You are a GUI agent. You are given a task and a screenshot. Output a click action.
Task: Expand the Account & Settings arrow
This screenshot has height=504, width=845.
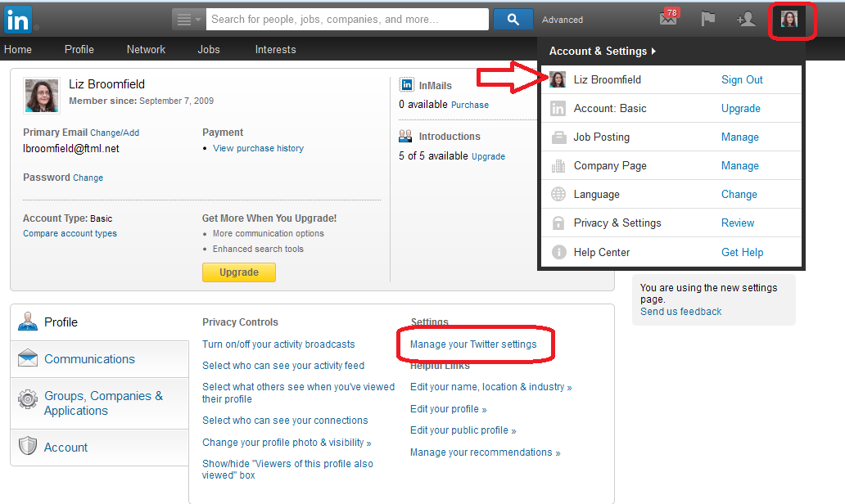(x=653, y=52)
